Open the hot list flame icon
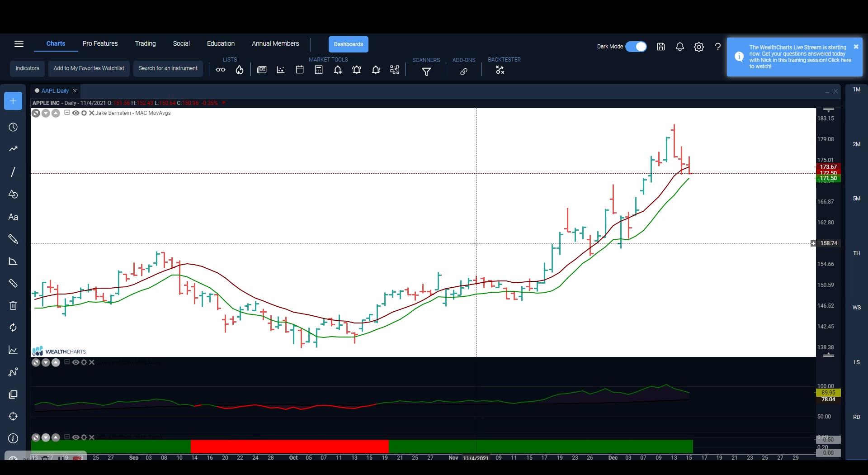868x475 pixels. click(240, 70)
